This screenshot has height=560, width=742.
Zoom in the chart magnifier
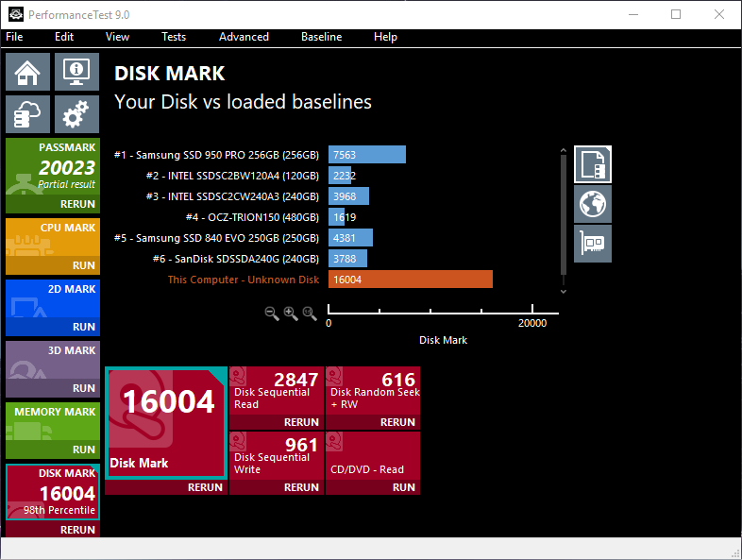(291, 314)
